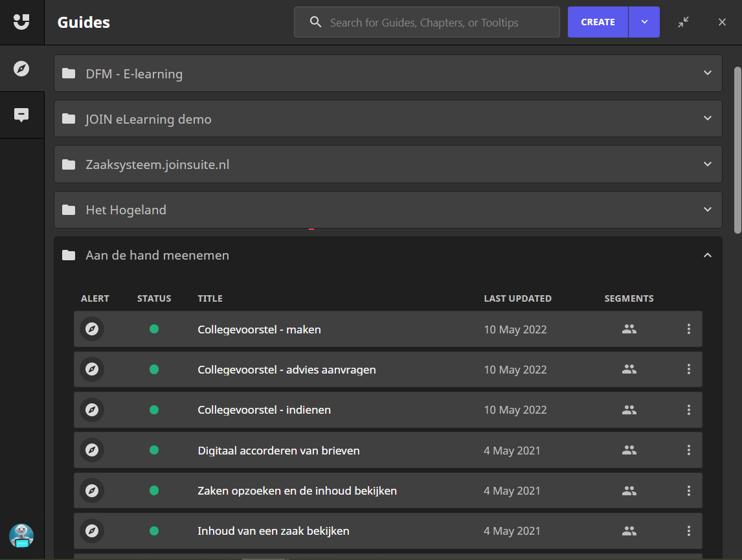Click the robot user avatar
742x560 pixels.
pos(21,535)
